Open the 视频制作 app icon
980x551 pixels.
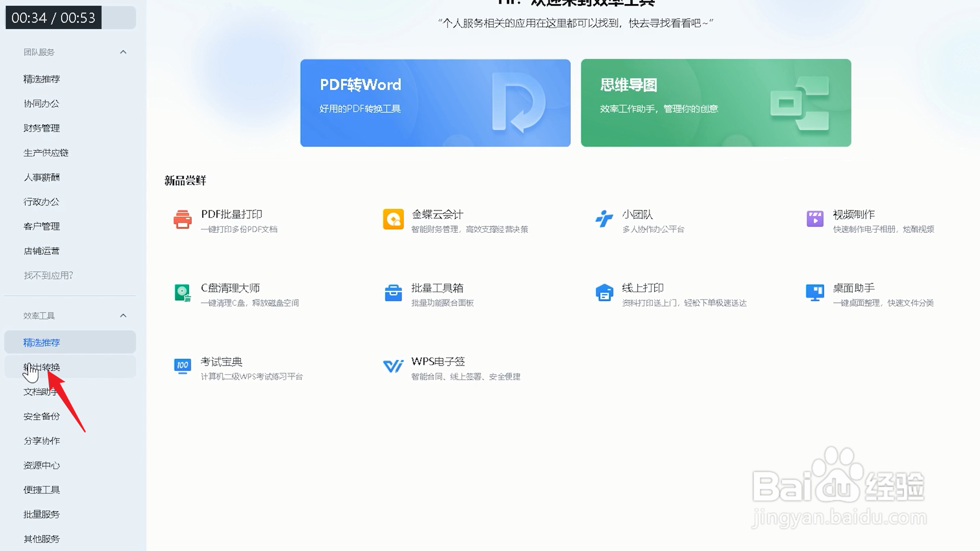click(814, 219)
